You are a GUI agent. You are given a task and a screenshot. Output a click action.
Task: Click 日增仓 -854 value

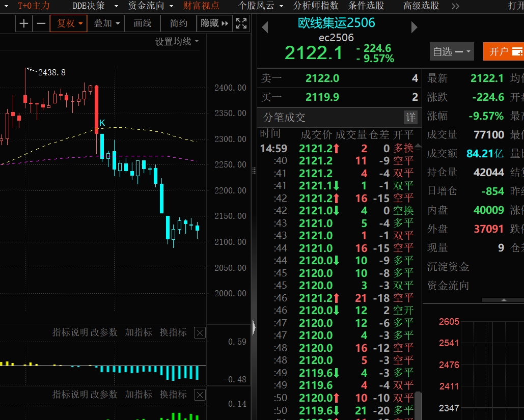[492, 191]
